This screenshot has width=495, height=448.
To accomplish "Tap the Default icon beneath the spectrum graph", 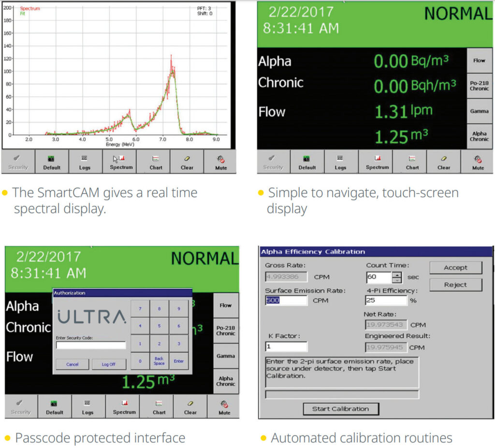I will tap(51, 162).
